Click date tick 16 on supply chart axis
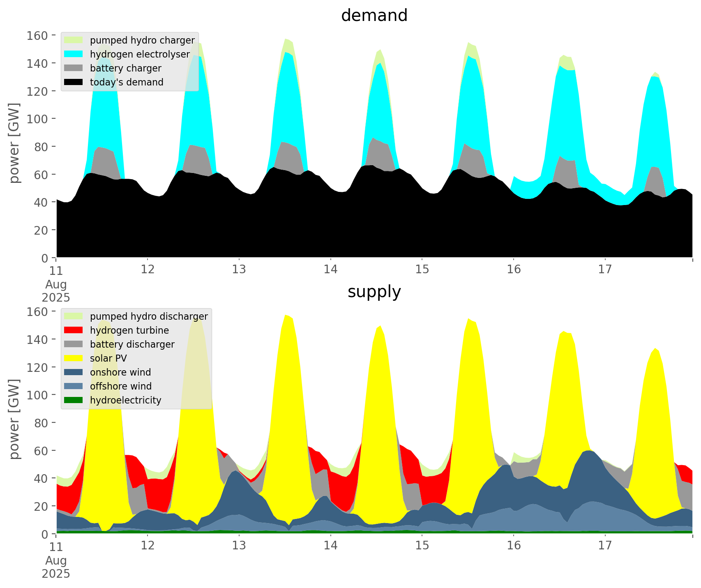 point(513,546)
